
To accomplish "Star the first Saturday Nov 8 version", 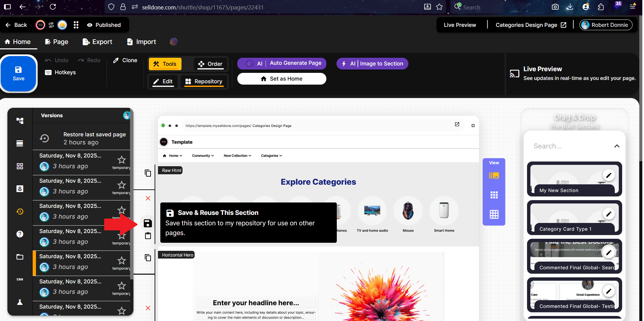I will (x=122, y=160).
